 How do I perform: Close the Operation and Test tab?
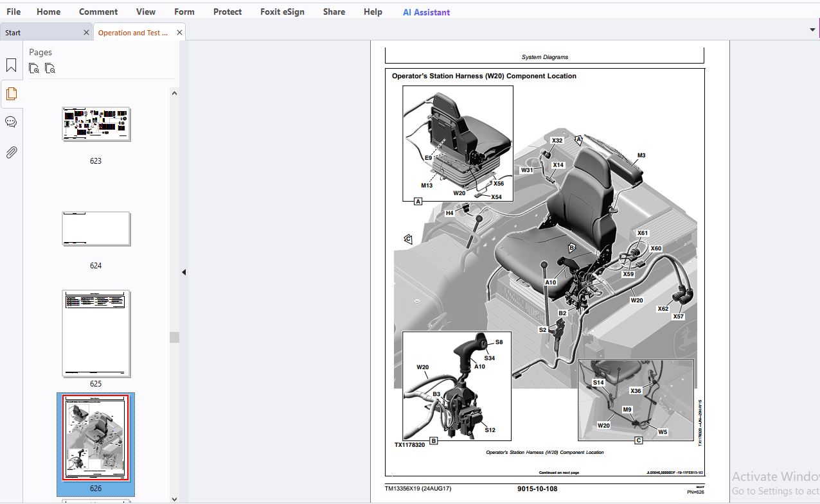click(179, 32)
